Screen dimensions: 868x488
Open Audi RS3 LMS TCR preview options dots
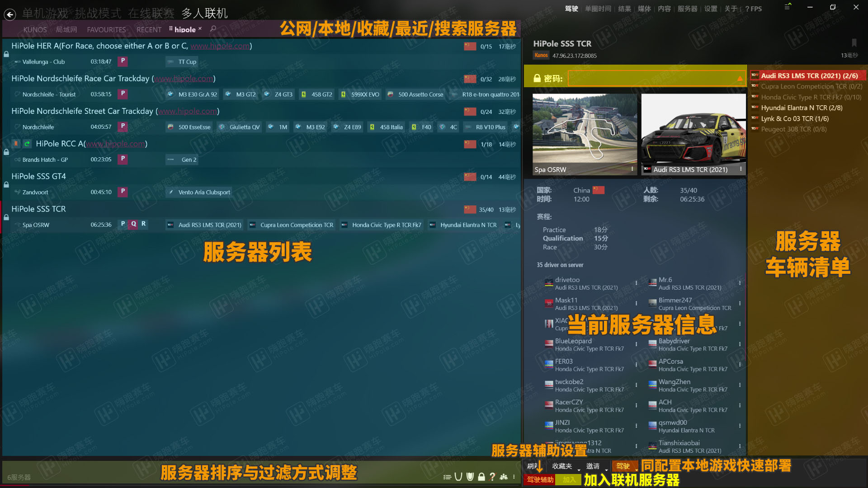coord(741,169)
